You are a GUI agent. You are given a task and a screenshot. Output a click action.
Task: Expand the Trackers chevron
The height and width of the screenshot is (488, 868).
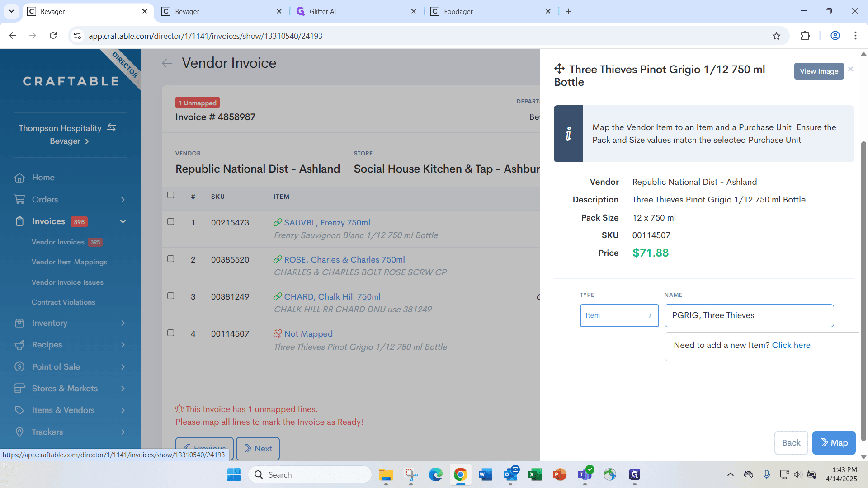(x=123, y=432)
